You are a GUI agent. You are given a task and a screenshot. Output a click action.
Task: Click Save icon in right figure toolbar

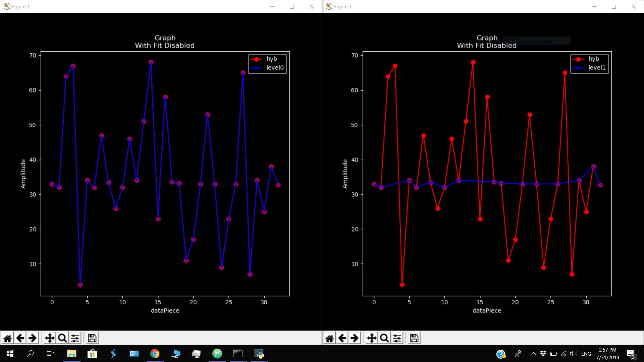click(x=414, y=338)
